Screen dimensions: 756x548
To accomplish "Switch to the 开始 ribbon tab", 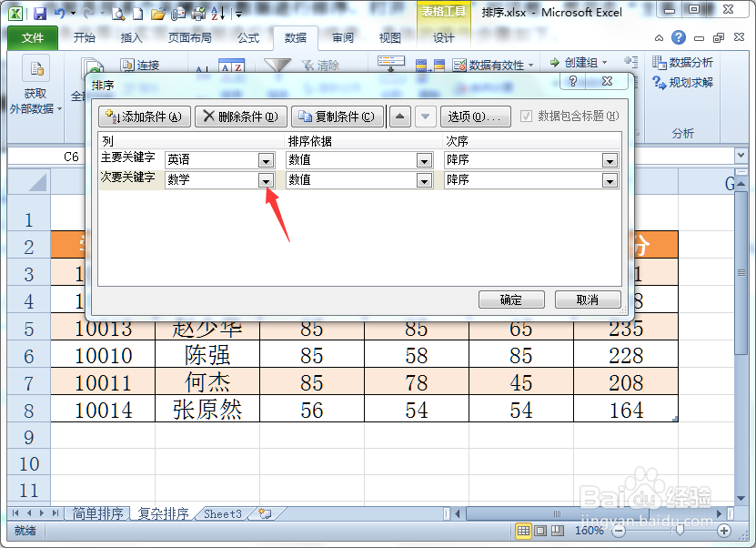I will point(85,37).
